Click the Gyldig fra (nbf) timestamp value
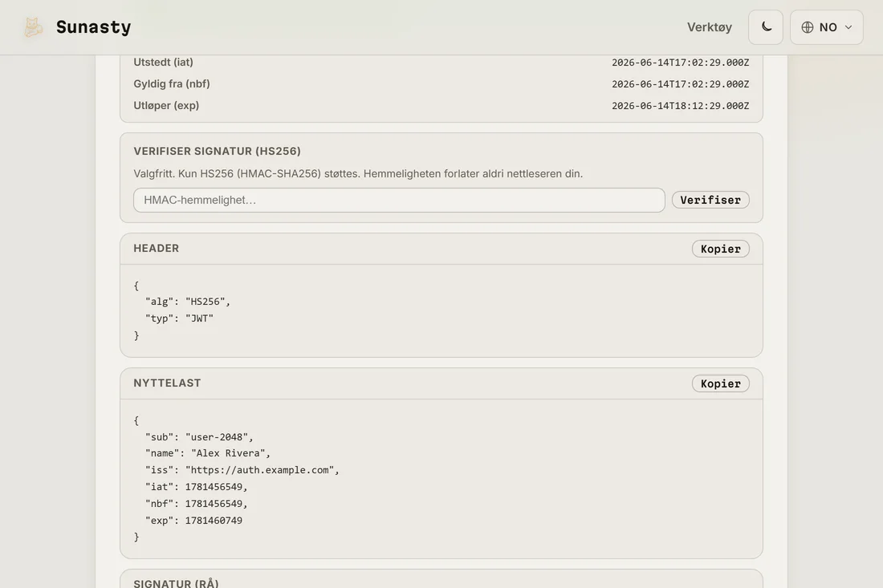The image size is (883, 588). 680,84
